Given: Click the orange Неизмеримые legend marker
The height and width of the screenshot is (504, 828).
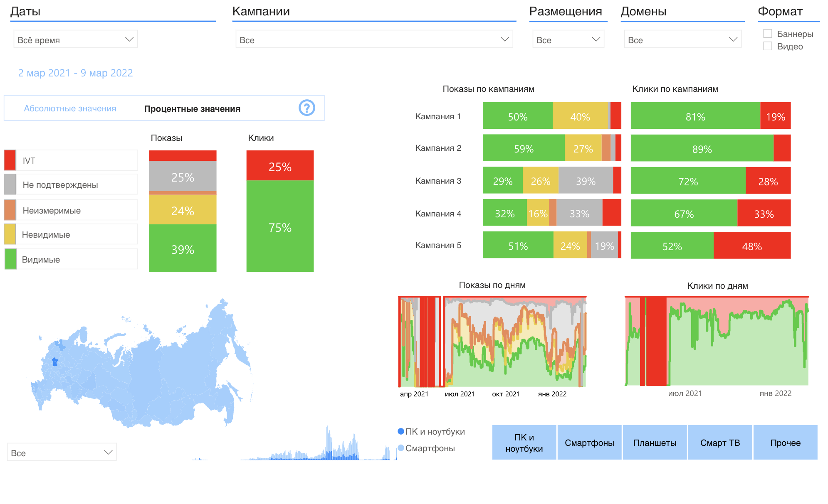Looking at the screenshot, I should point(10,210).
